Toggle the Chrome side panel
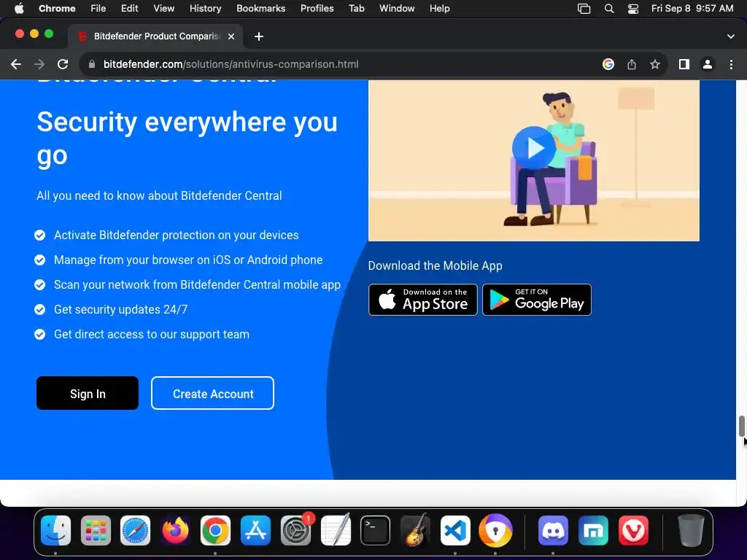 click(684, 64)
